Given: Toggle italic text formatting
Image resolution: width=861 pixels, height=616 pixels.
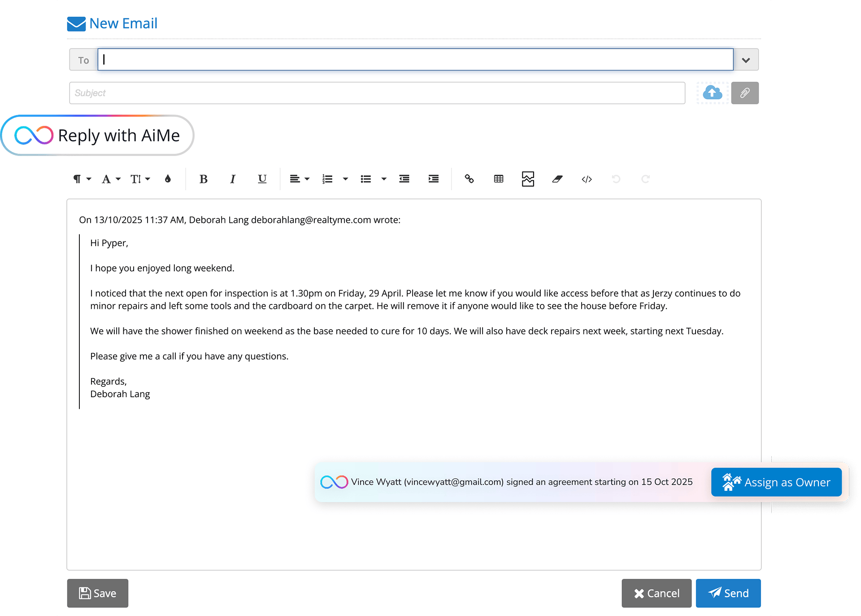Looking at the screenshot, I should (x=232, y=179).
